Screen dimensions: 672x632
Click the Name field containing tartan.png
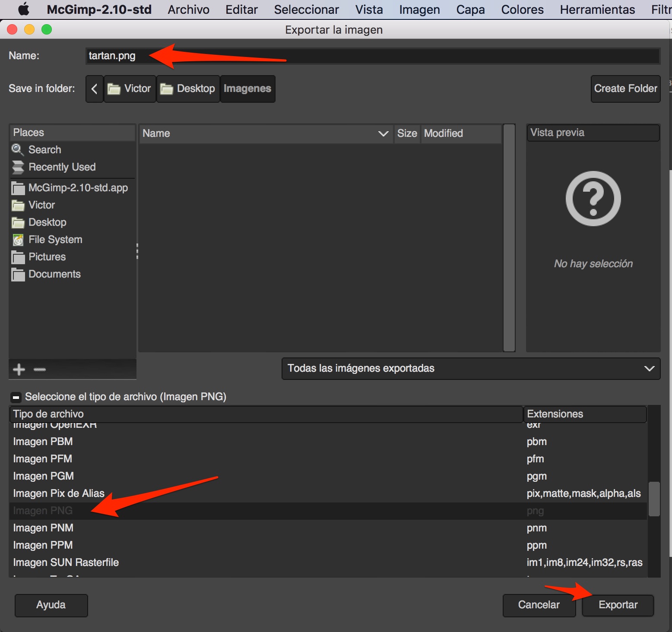coord(371,56)
